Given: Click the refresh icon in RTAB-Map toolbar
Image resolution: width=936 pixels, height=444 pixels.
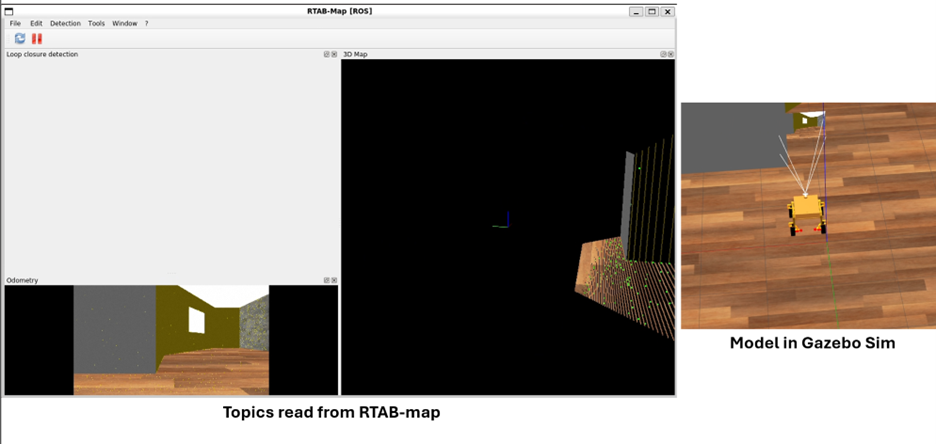Looking at the screenshot, I should click(20, 38).
